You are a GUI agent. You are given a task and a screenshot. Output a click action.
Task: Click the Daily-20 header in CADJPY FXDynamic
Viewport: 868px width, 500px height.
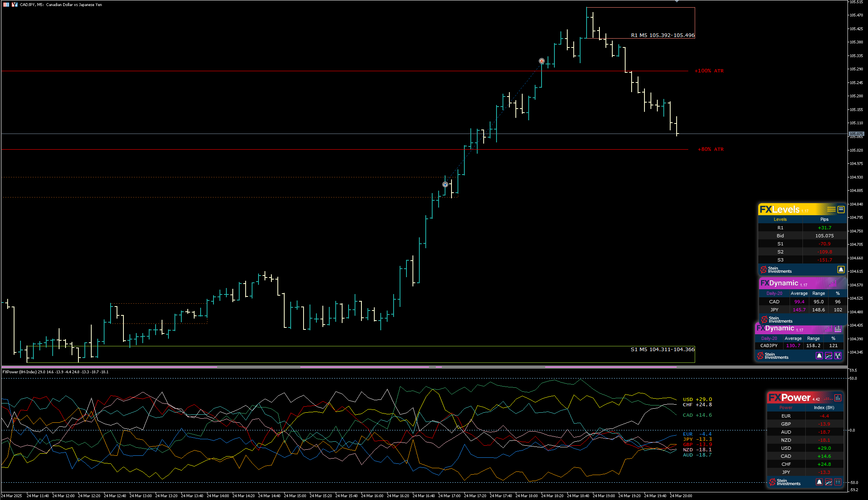tap(769, 338)
